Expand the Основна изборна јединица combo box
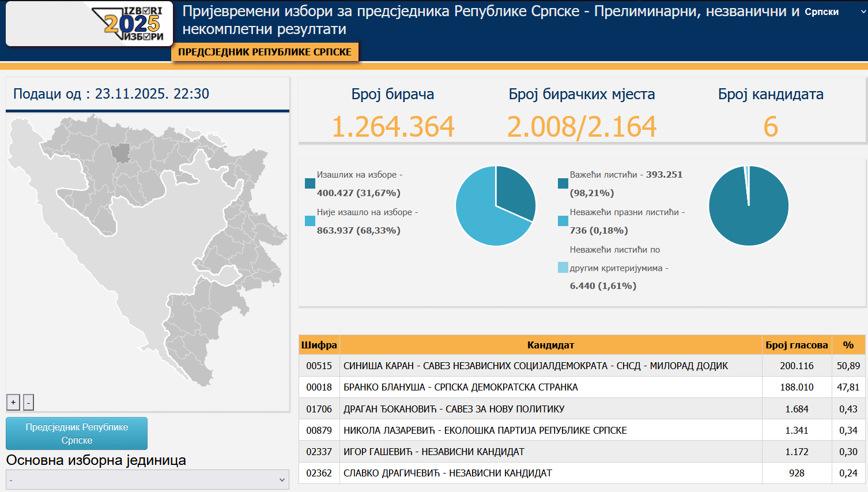Screen dimensions: 868x492 [148, 479]
